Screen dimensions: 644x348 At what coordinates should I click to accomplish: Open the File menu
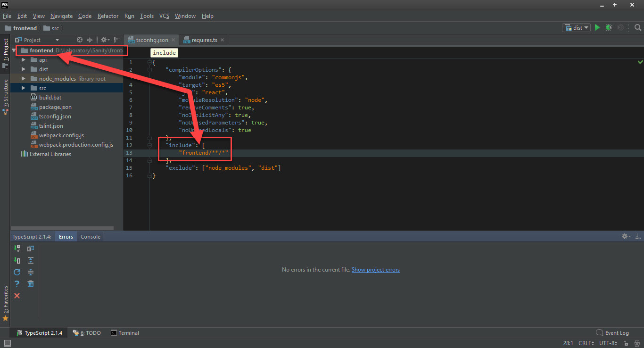coord(7,16)
